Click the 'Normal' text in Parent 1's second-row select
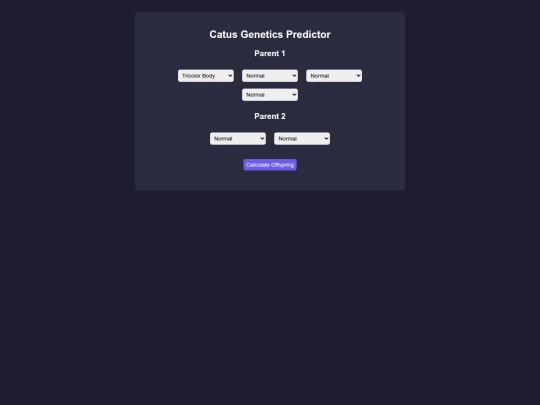The width and height of the screenshot is (540, 405). [255, 95]
